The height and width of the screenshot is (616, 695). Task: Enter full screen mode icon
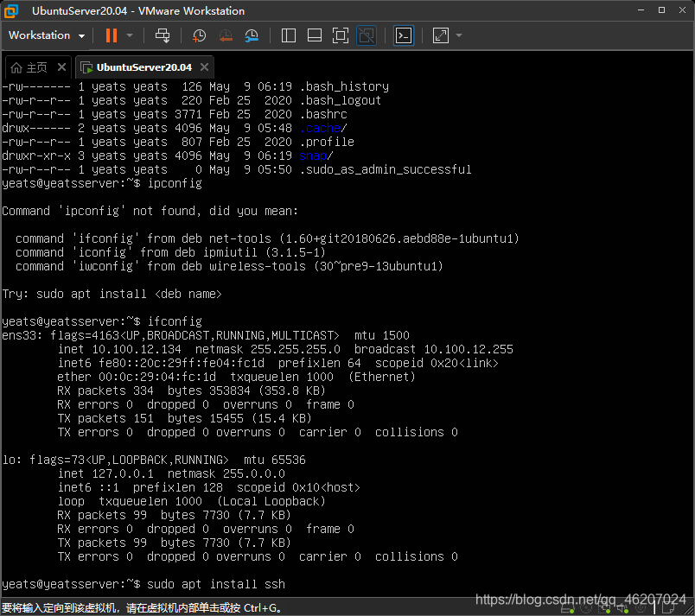click(341, 35)
